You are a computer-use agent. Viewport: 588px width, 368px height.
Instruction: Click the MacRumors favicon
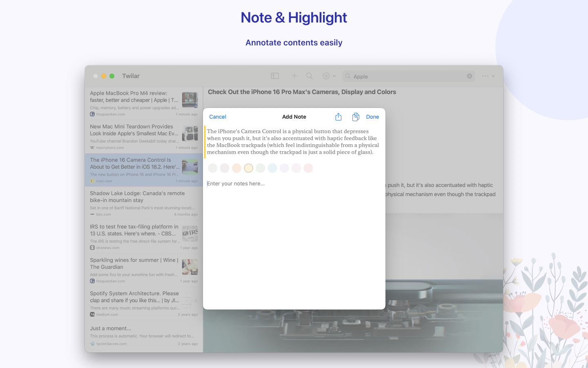tap(92, 148)
